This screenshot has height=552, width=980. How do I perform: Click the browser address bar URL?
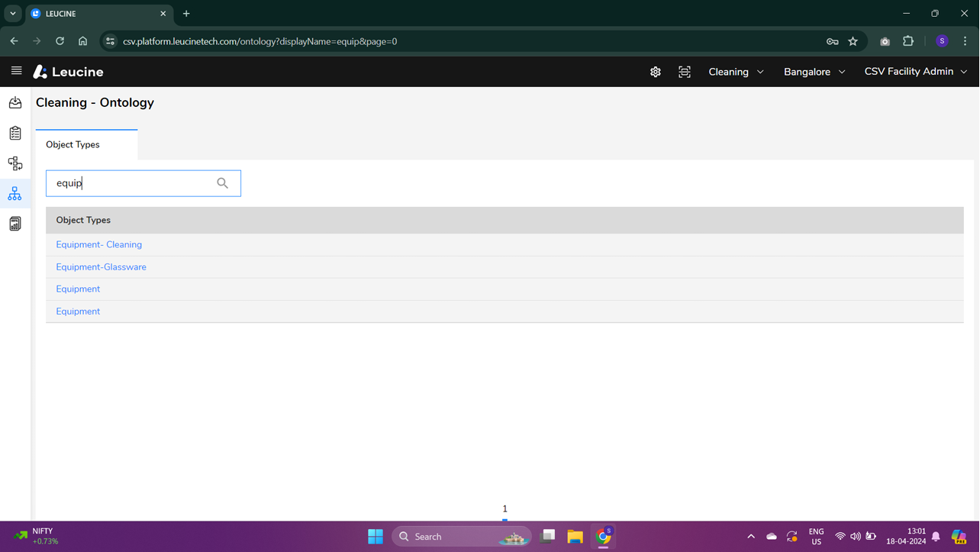(260, 41)
